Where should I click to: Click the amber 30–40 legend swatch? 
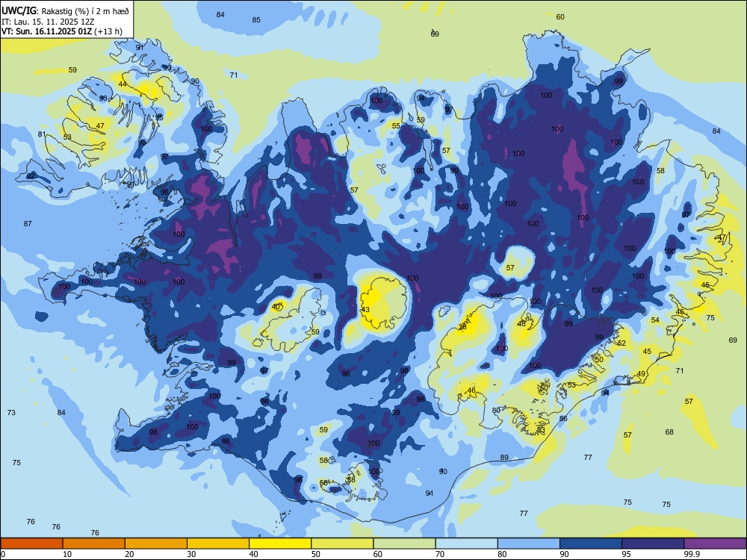[x=218, y=544]
